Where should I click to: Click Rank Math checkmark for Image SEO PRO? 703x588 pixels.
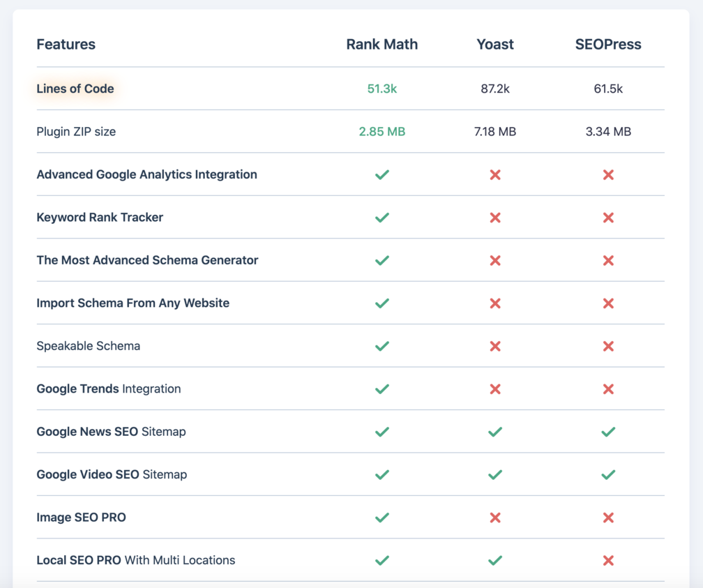click(382, 518)
